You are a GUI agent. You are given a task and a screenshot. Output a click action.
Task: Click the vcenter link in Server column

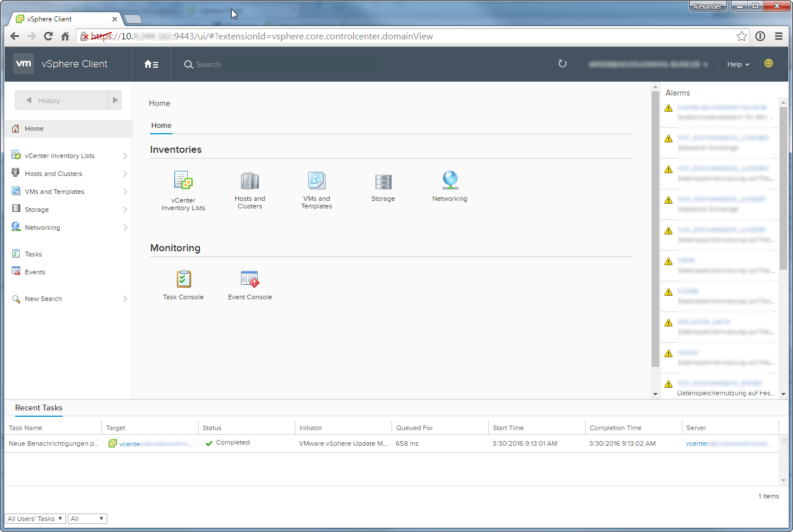729,444
